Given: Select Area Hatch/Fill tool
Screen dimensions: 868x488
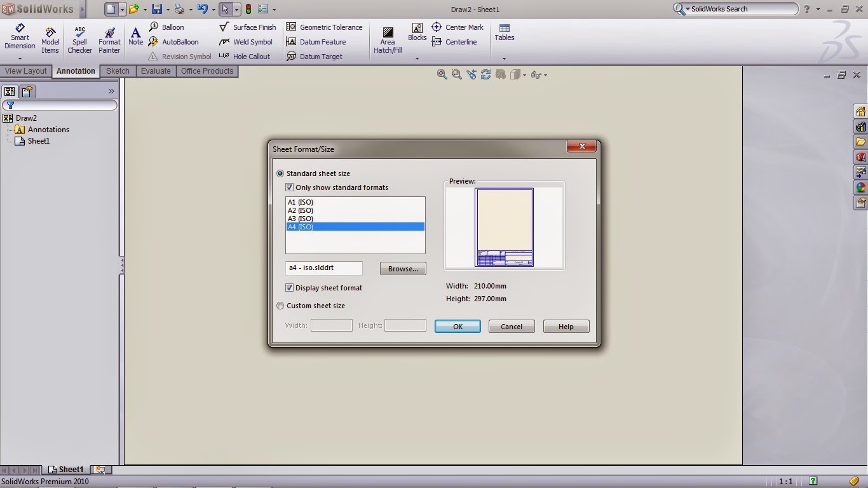Looking at the screenshot, I should [388, 40].
